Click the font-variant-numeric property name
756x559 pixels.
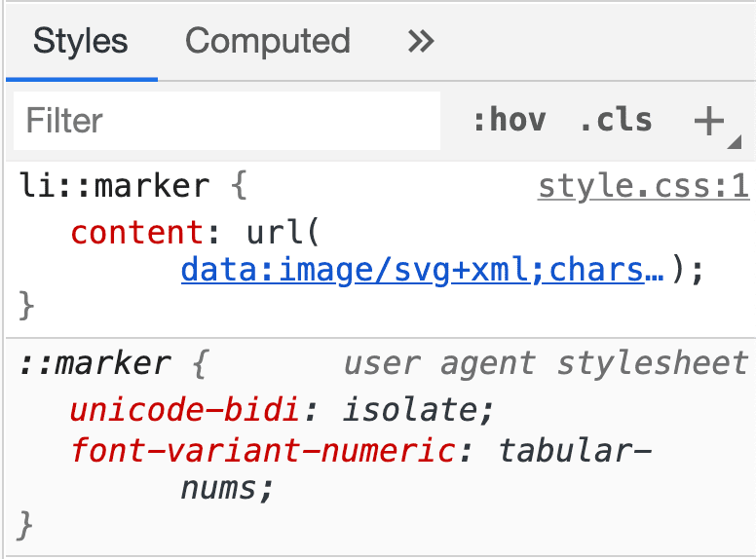(261, 452)
